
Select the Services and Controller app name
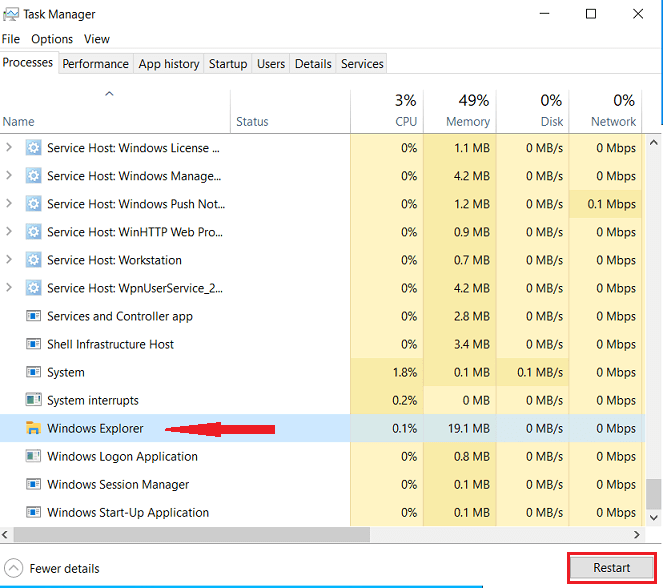(120, 316)
